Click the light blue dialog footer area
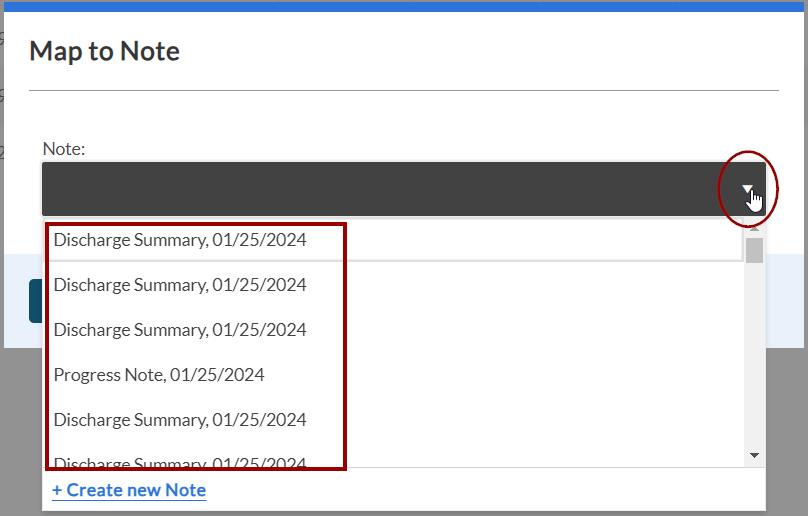The height and width of the screenshot is (516, 808). tap(785, 300)
